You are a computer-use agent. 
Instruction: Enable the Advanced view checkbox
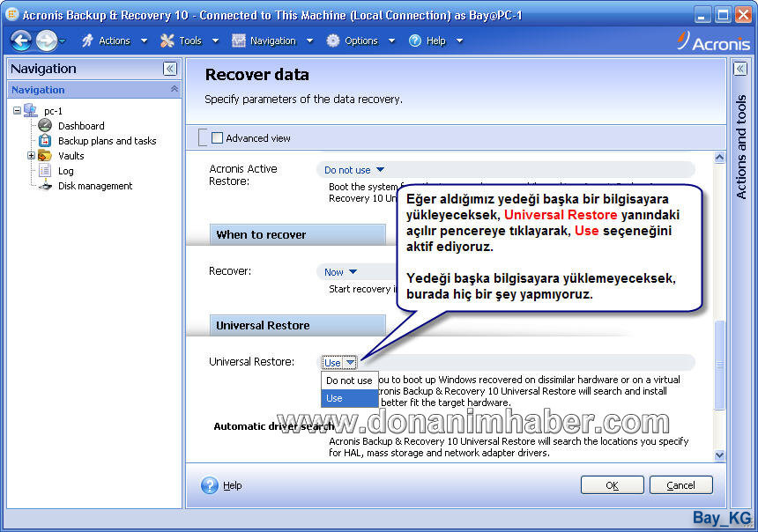point(217,138)
